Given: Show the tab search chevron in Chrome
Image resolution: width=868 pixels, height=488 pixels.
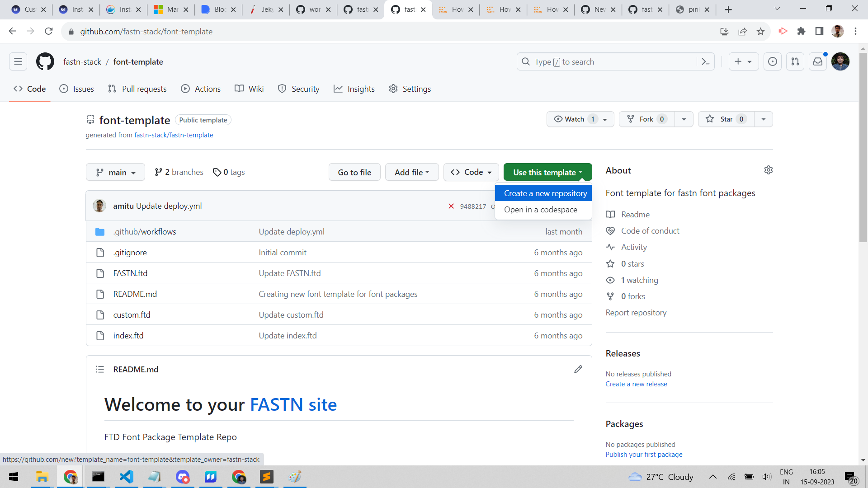Looking at the screenshot, I should 777,9.
